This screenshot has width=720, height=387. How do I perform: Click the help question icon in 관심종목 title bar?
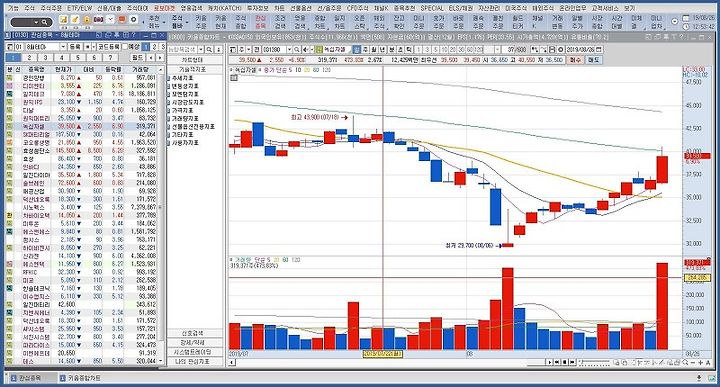pyautogui.click(x=133, y=35)
